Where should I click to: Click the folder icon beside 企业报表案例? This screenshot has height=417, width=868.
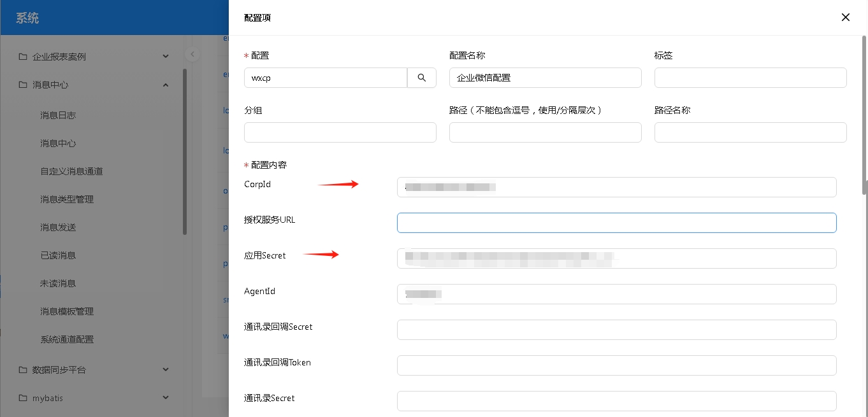pos(23,57)
